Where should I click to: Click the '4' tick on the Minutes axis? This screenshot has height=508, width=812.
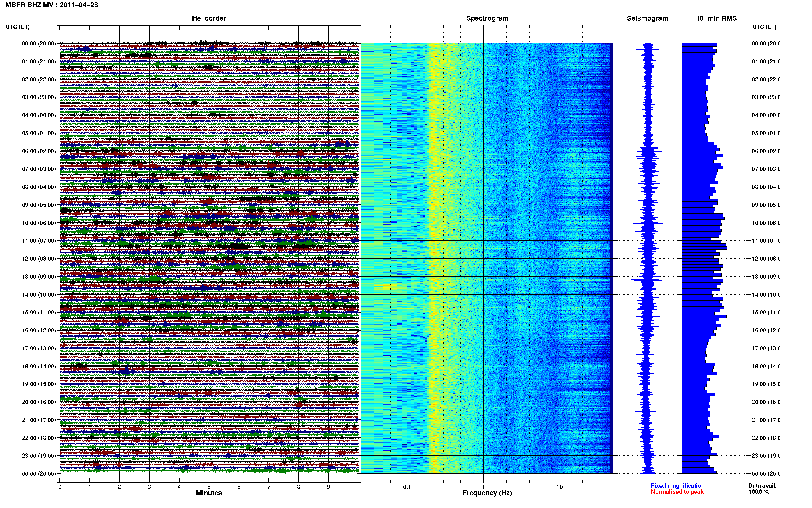tap(179, 487)
